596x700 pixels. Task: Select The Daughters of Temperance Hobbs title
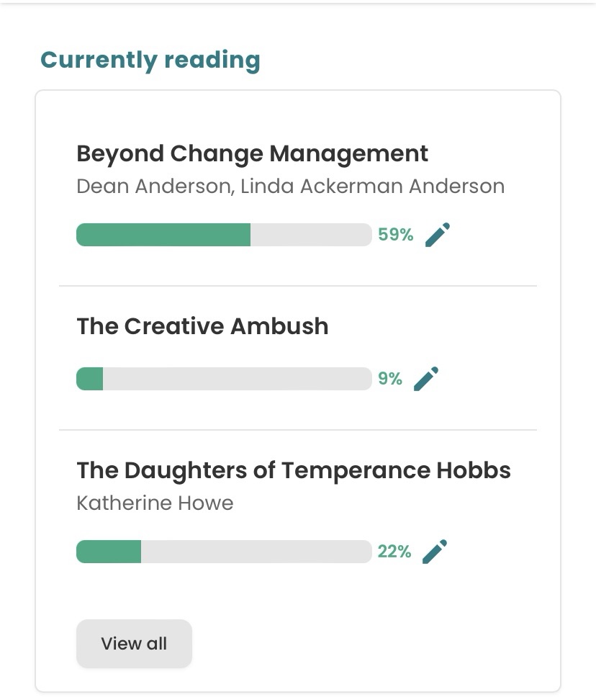coord(293,470)
